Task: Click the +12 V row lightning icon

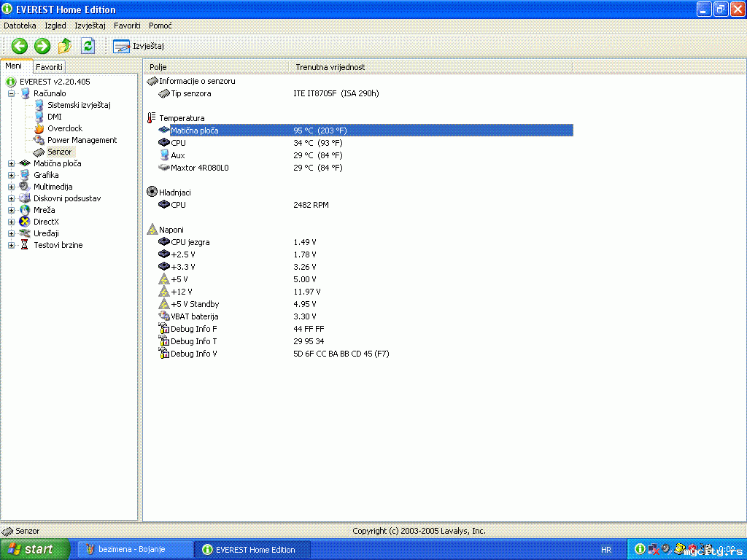Action: tap(164, 292)
